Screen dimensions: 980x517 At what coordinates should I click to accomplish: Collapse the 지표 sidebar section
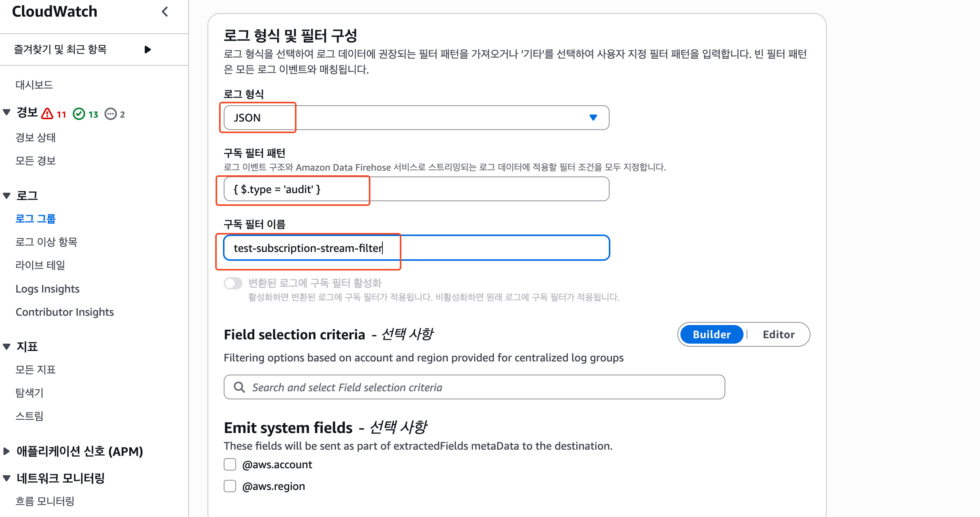coord(7,347)
